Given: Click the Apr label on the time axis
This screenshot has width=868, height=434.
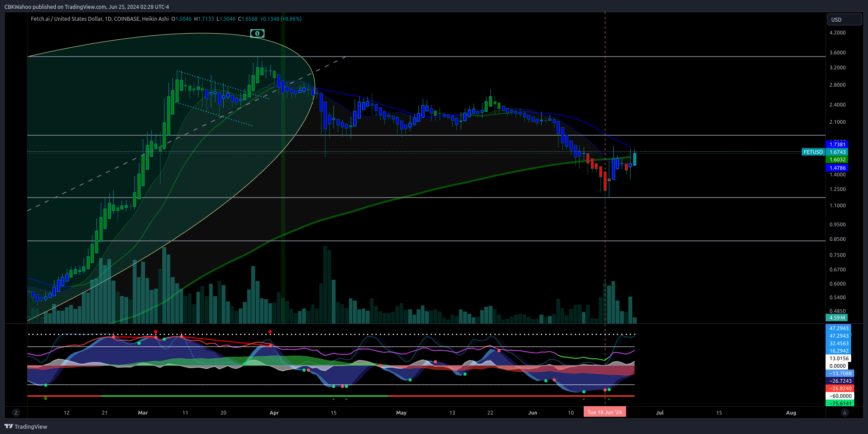Looking at the screenshot, I should (274, 413).
